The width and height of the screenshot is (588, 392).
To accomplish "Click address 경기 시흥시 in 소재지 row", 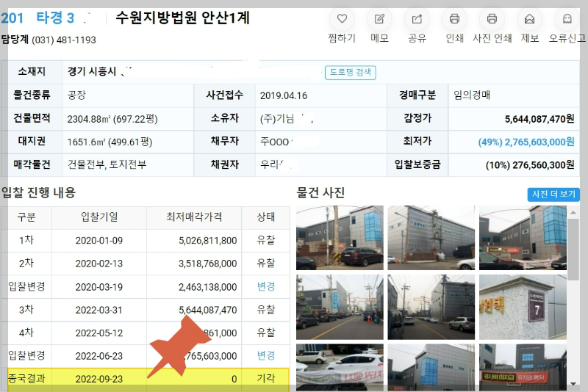I will [92, 71].
